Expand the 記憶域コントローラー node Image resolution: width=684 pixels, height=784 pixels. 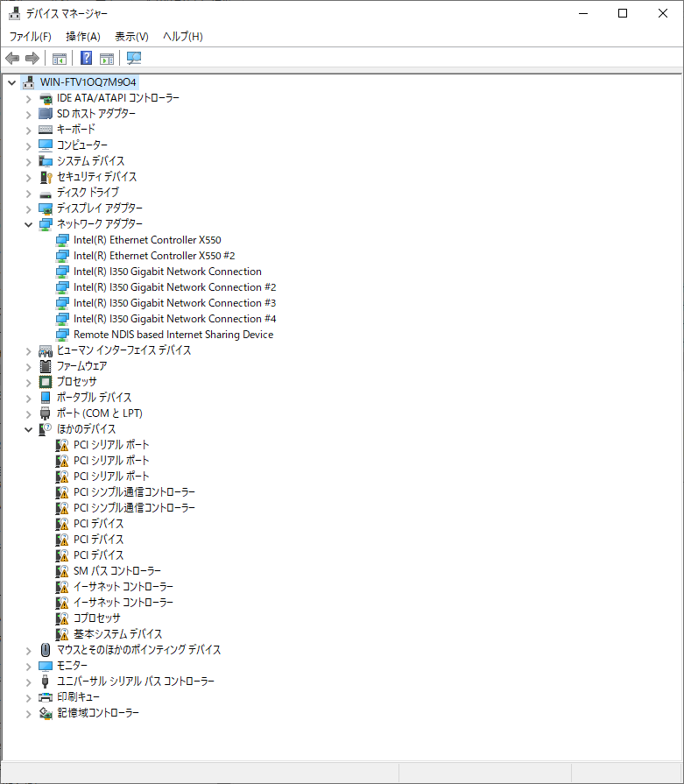point(29,713)
